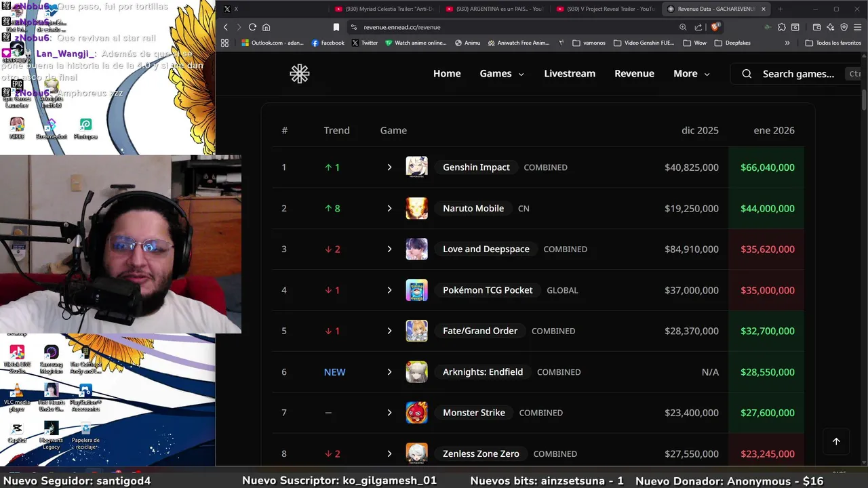Expand the Fate/Grand Order row chevron
868x488 pixels.
point(389,331)
